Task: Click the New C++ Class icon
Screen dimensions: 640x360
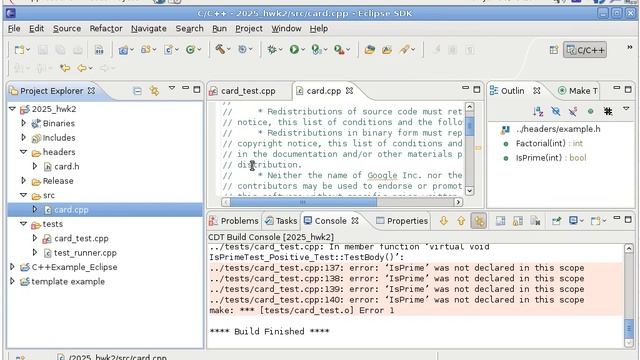Action: [x=168, y=50]
